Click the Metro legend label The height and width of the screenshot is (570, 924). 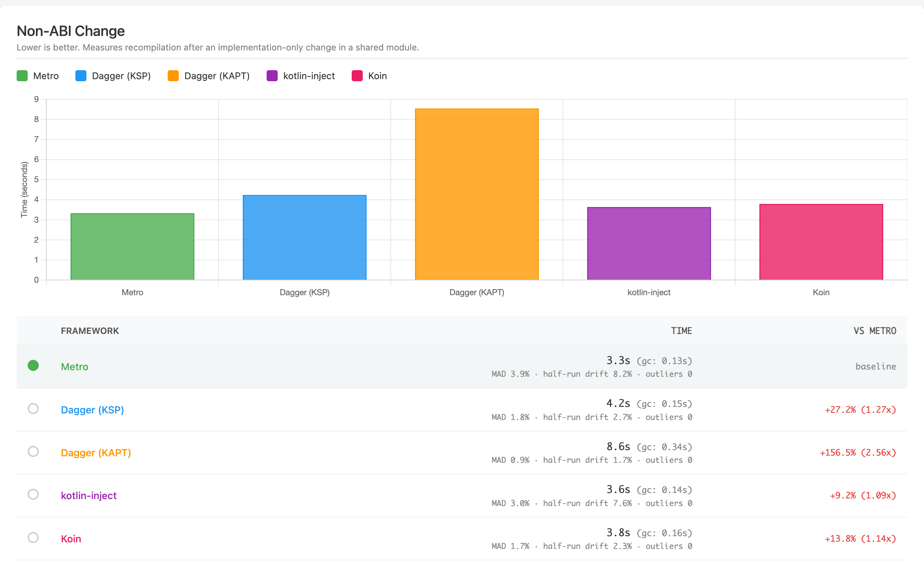pyautogui.click(x=46, y=76)
